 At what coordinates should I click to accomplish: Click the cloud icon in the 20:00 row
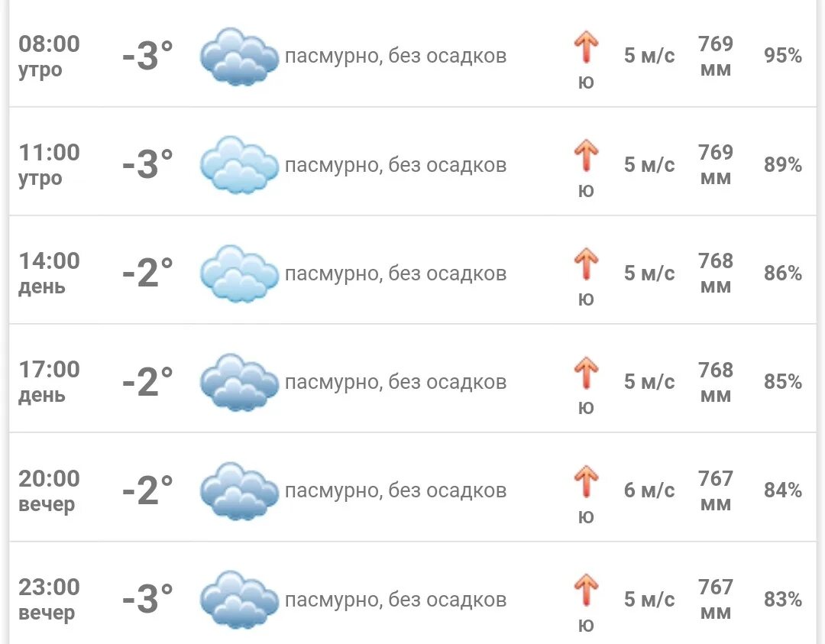pyautogui.click(x=239, y=491)
